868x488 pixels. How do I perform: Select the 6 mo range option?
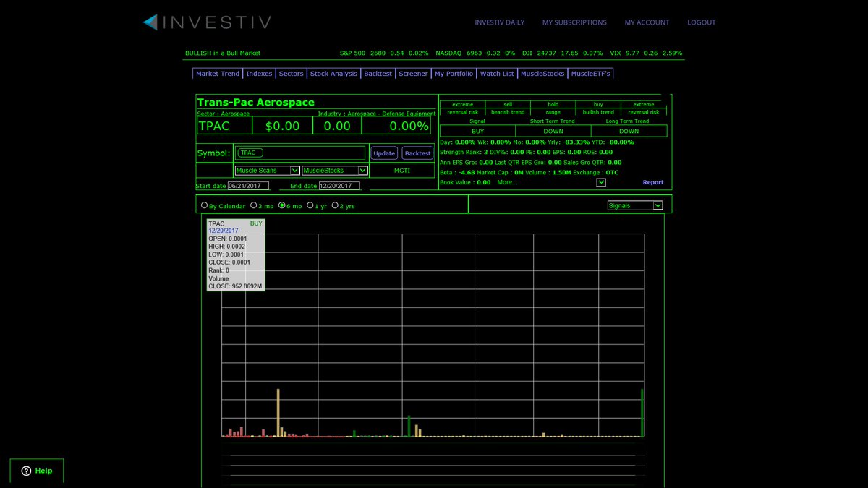(282, 206)
